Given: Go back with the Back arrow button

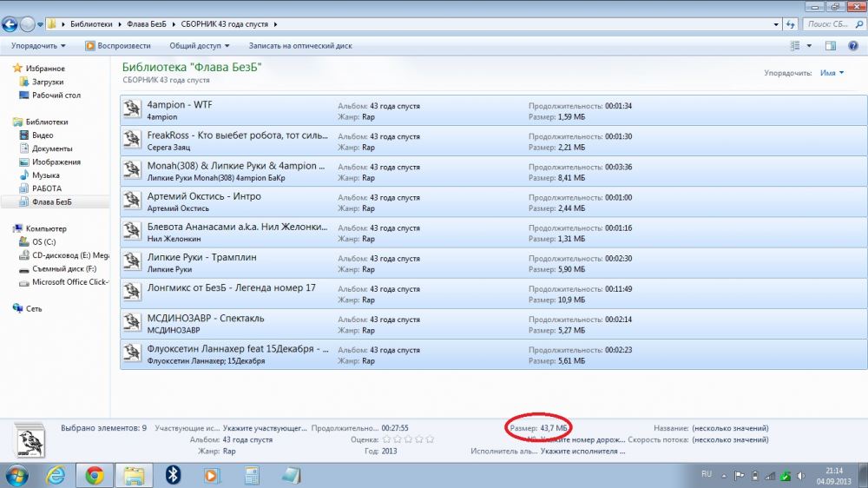Looking at the screenshot, I should pyautogui.click(x=10, y=24).
